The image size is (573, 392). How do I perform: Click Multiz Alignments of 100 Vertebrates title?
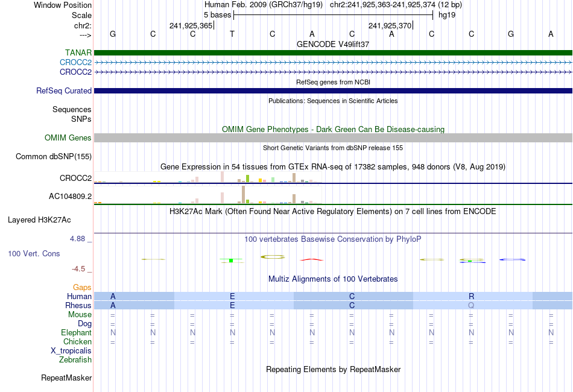(x=333, y=279)
